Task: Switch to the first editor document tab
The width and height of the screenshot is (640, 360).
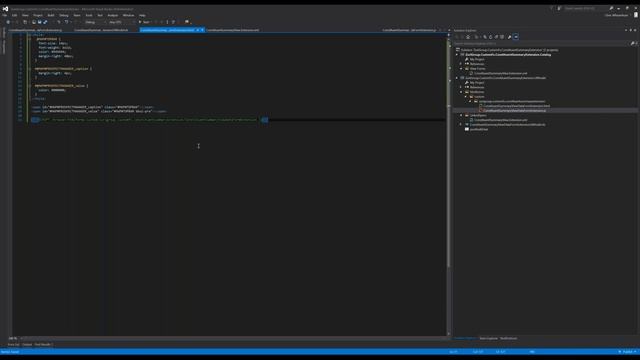Action: (35, 30)
